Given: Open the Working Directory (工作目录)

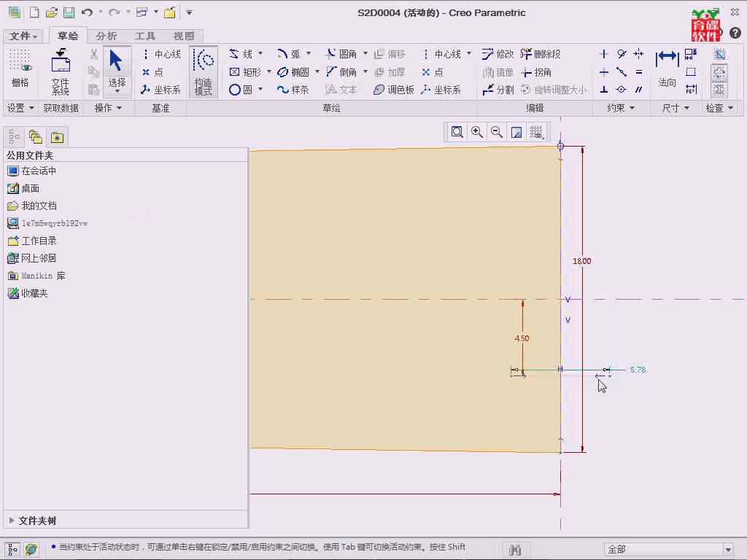Looking at the screenshot, I should pyautogui.click(x=32, y=241).
